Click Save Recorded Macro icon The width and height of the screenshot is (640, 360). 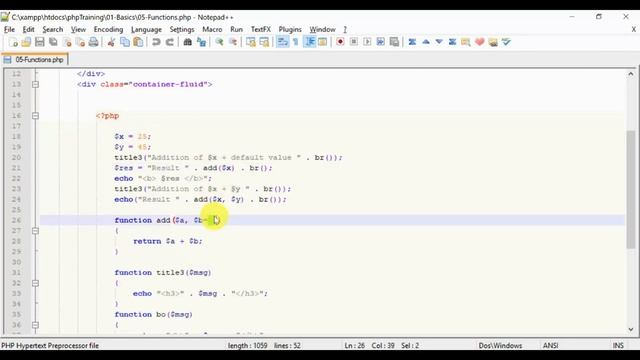point(394,42)
